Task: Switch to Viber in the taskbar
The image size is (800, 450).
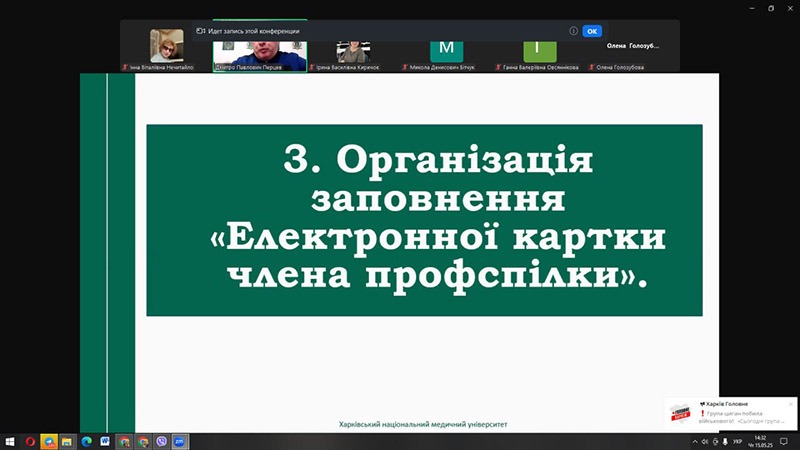Action: point(161,441)
